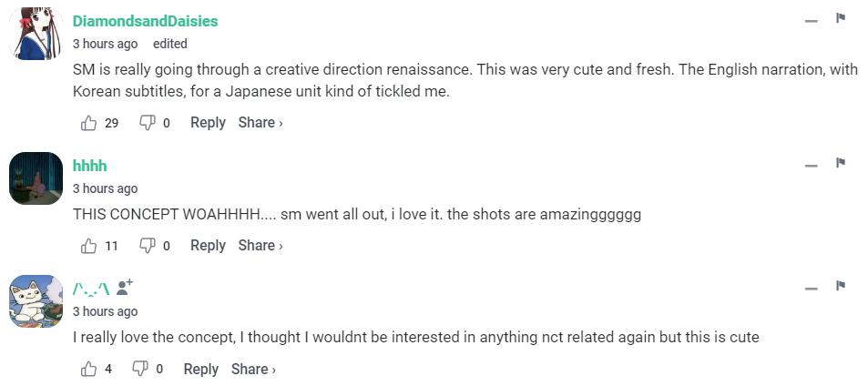
Task: Collapse the DiamondsandDaisies comment thread
Action: (811, 20)
